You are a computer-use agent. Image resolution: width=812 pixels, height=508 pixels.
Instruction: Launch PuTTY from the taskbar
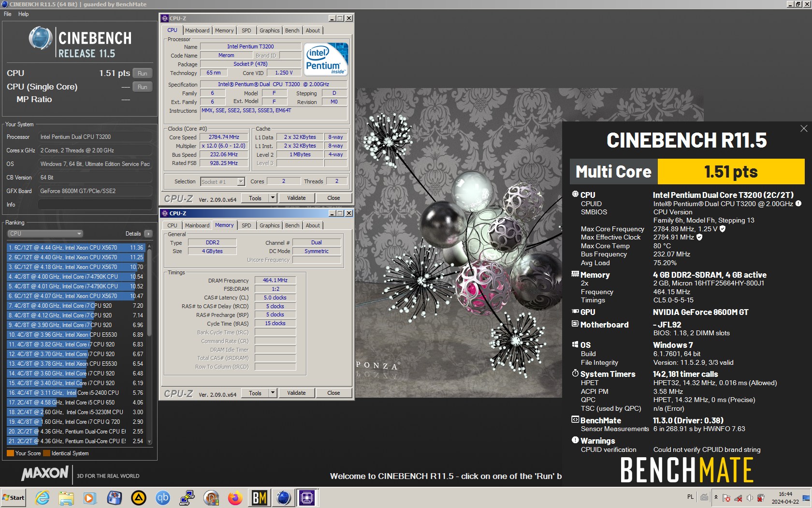(187, 497)
